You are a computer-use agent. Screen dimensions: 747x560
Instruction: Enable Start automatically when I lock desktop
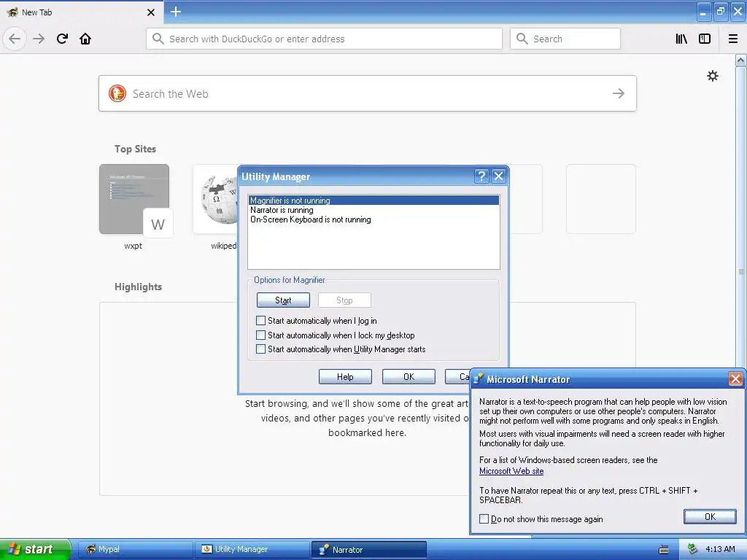tap(260, 335)
